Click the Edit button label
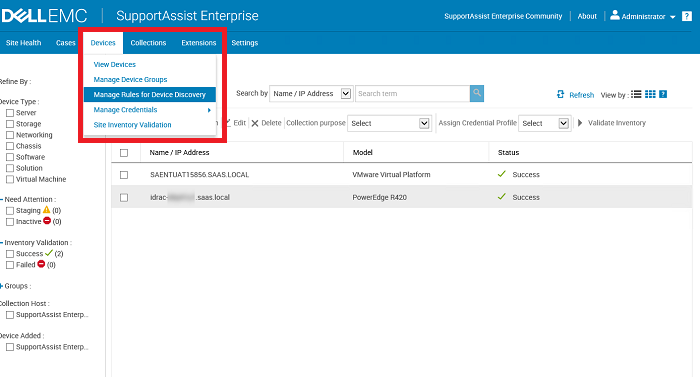Viewport: 700px width, 377px height. pos(240,123)
